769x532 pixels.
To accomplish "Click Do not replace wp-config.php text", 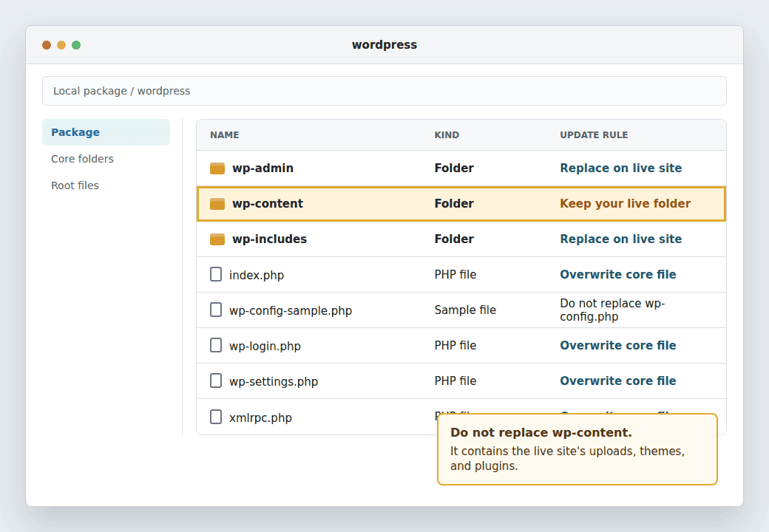I will click(612, 310).
